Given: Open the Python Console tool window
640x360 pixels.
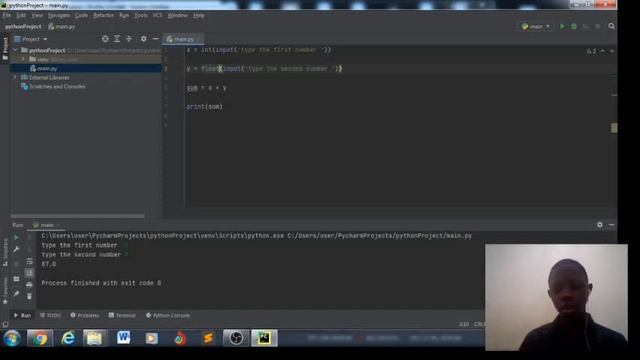Looking at the screenshot, I should click(168, 315).
